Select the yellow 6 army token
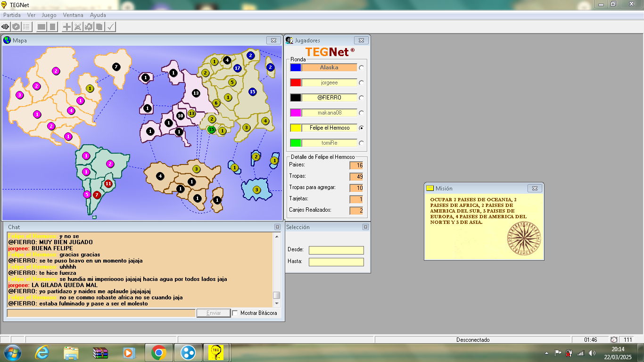644x362 pixels. pyautogui.click(x=216, y=103)
